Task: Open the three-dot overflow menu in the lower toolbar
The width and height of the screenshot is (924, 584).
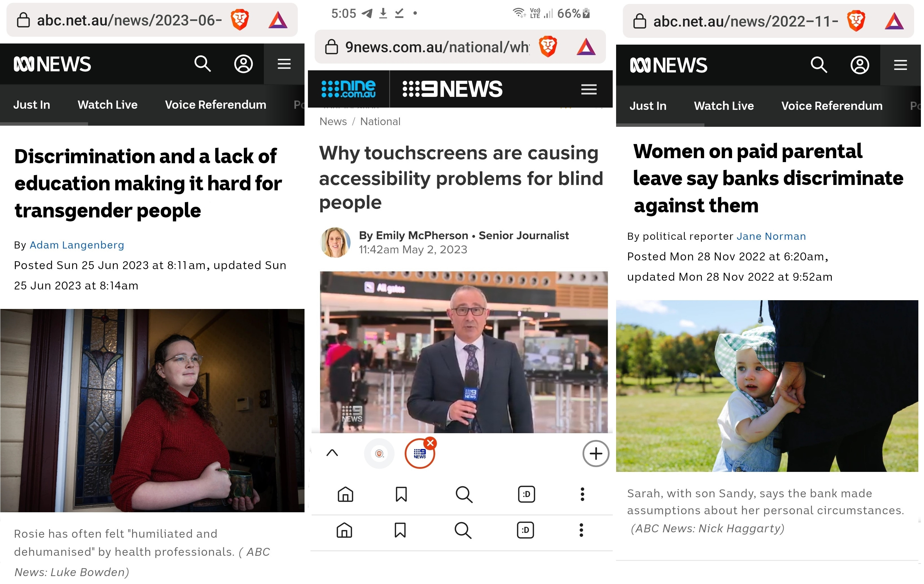Action: click(581, 530)
